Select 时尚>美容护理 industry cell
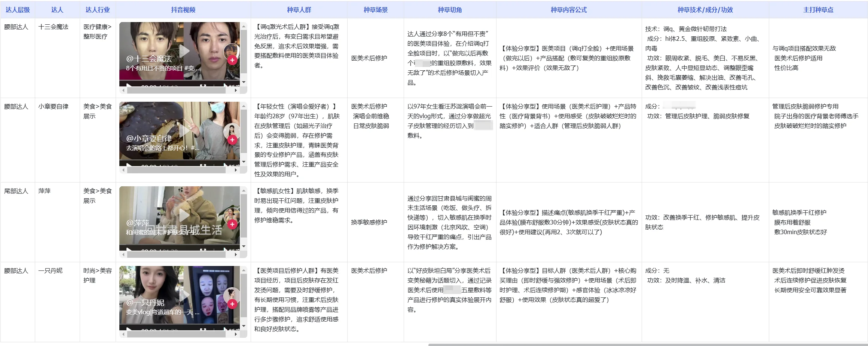The height and width of the screenshot is (346, 868). [x=98, y=302]
